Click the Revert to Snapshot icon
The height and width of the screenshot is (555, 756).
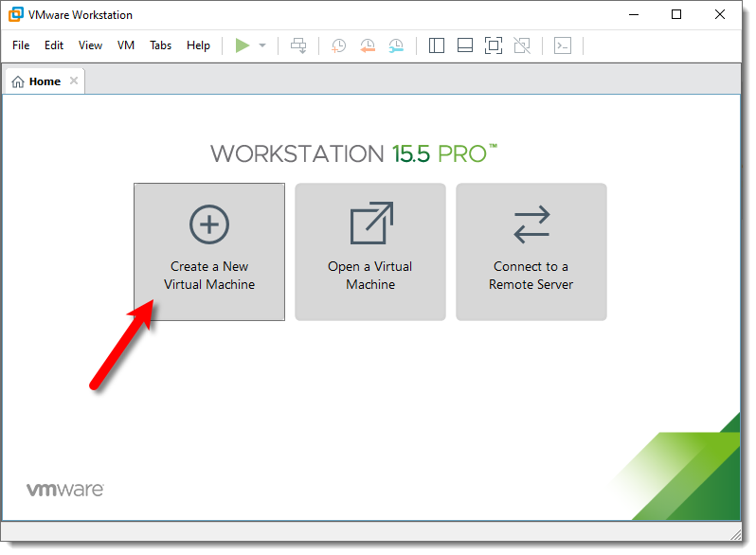tap(368, 45)
